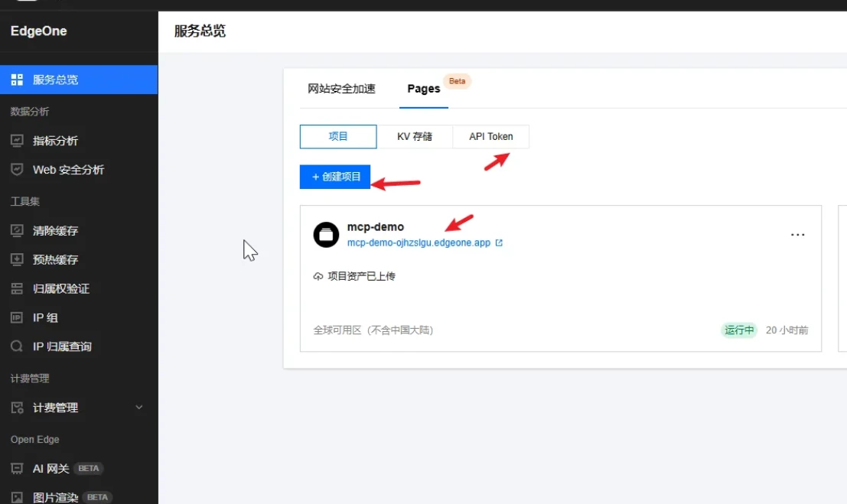
Task: Click the 项目资产已上传 status text
Action: tap(361, 277)
